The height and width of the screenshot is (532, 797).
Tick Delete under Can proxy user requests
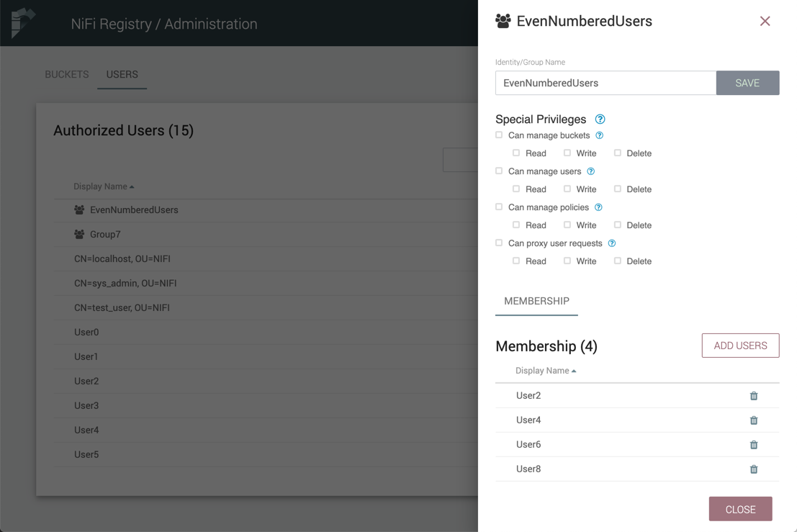pos(618,261)
